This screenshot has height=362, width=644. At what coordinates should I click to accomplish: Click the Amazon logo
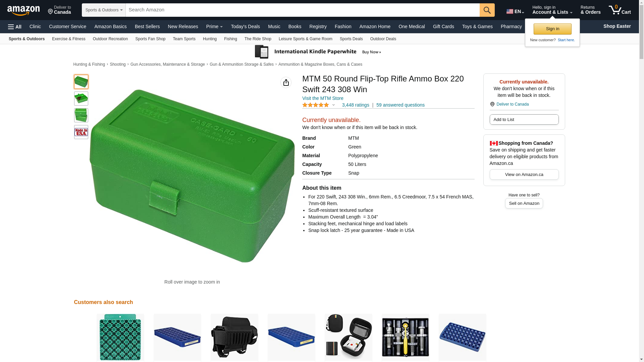[x=23, y=11]
